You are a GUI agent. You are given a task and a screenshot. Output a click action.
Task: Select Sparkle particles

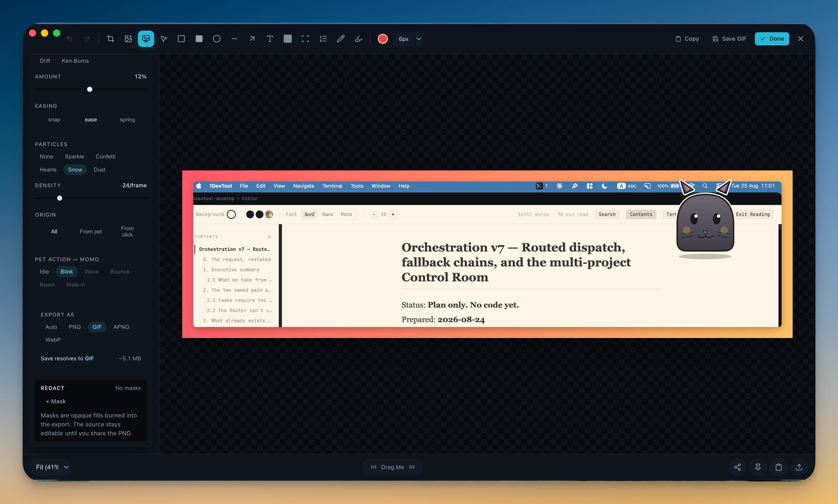[x=74, y=157]
